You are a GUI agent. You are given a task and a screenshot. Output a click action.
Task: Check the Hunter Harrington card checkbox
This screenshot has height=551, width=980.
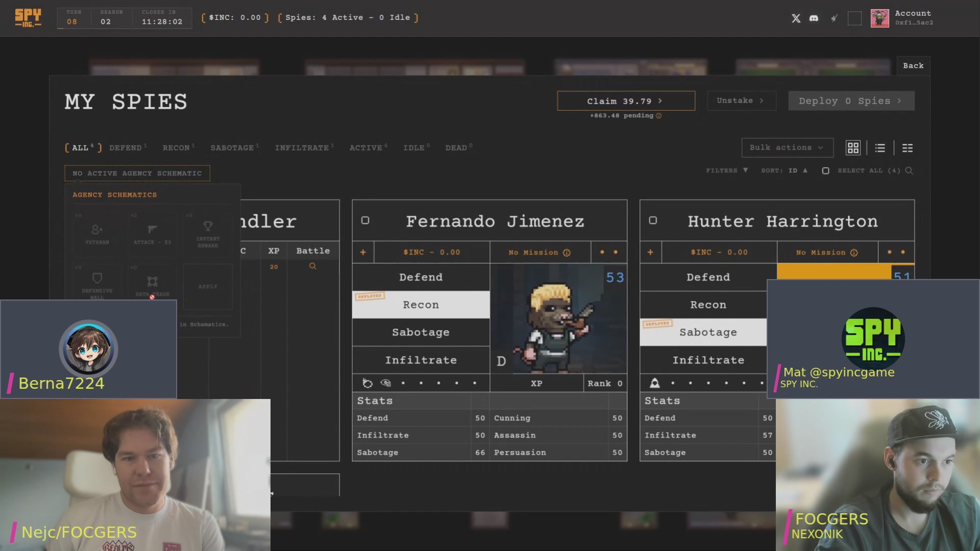653,220
